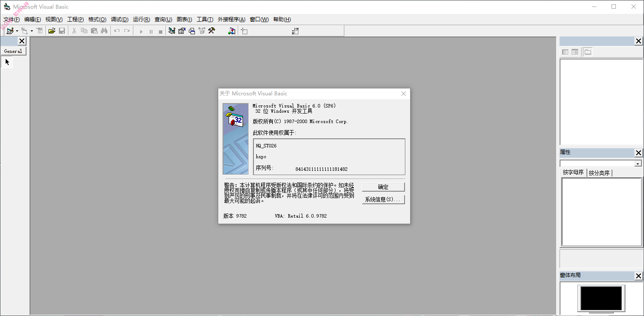Open the Form Layout Window toolbar icon

[x=192, y=31]
